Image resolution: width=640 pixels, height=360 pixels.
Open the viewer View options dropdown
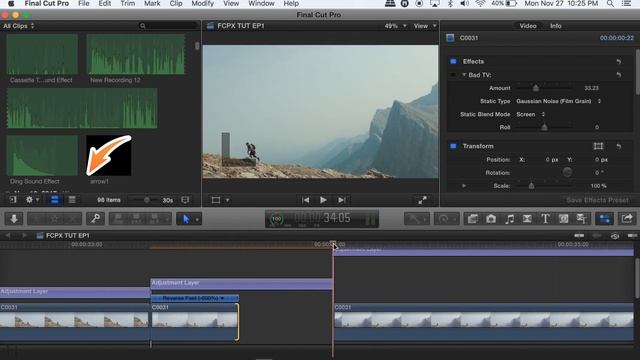coord(425,26)
